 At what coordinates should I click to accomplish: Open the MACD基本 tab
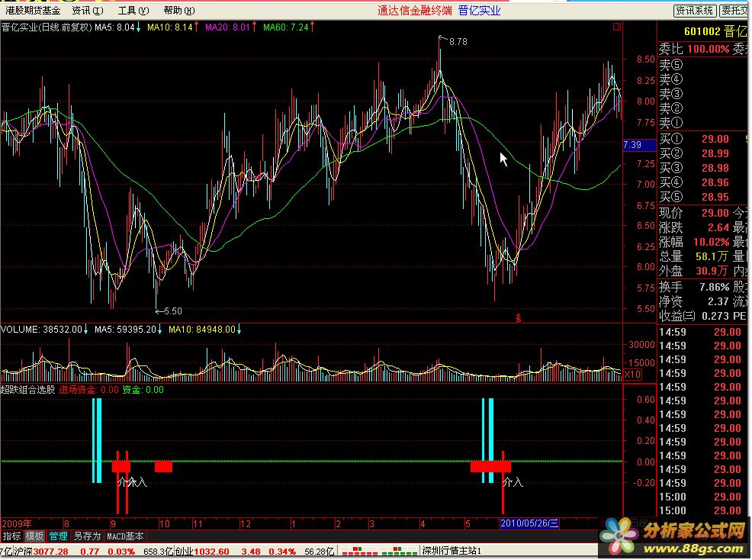pyautogui.click(x=125, y=536)
